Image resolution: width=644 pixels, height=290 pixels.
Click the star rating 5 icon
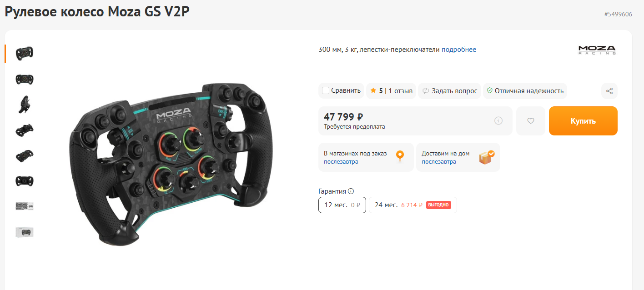pyautogui.click(x=373, y=90)
